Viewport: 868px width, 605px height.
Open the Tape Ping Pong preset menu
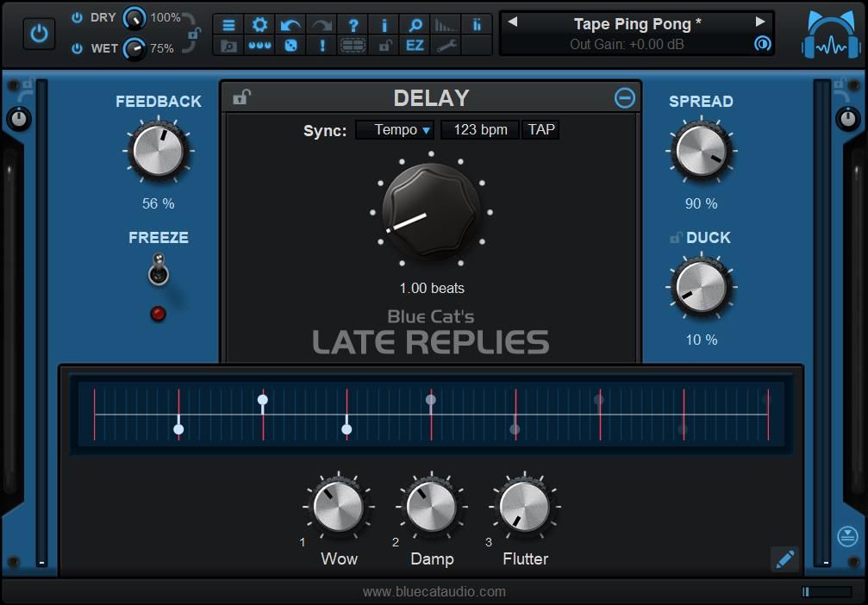[x=637, y=23]
